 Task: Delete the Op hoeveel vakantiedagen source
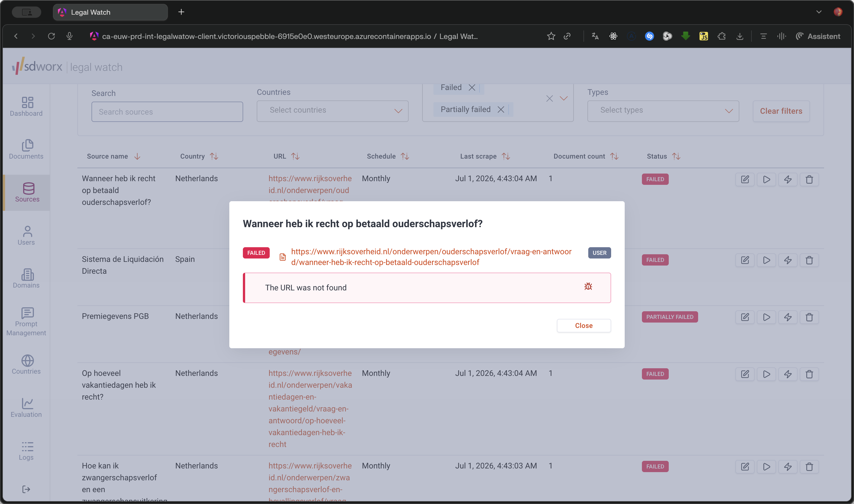point(809,374)
